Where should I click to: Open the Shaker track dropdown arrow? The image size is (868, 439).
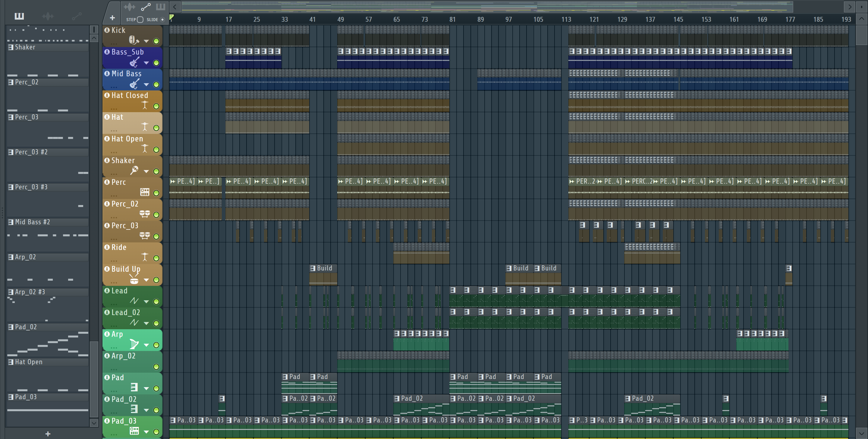click(146, 171)
